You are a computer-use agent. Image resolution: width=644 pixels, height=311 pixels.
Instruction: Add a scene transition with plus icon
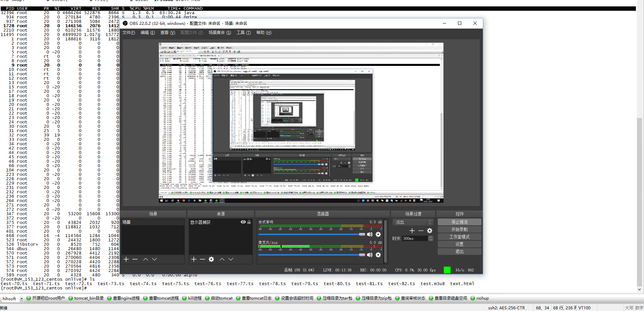tap(412, 231)
